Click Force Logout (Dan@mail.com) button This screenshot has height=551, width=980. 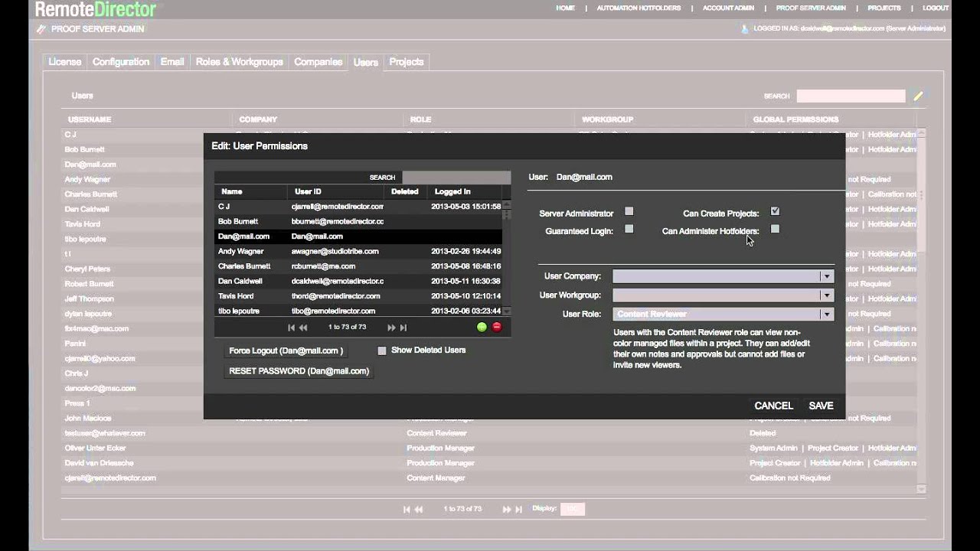click(x=286, y=350)
